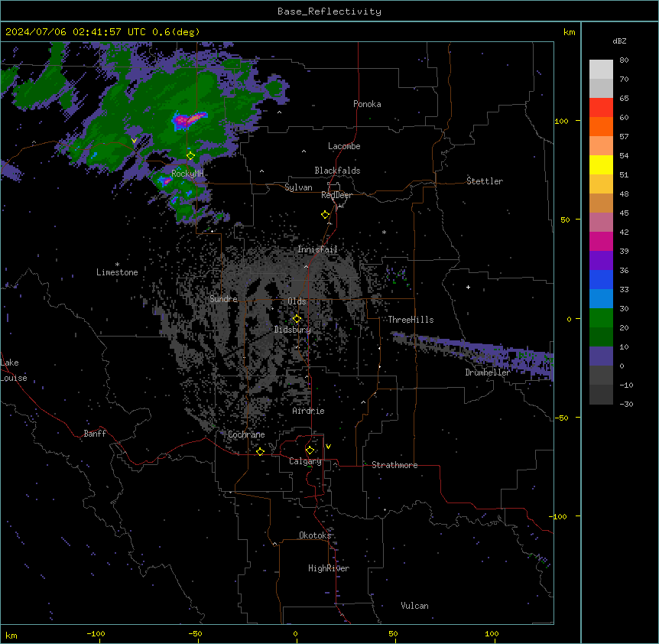Image resolution: width=659 pixels, height=644 pixels.
Task: Select the yellow diamond marker south of RedDeer
Action: [325, 215]
